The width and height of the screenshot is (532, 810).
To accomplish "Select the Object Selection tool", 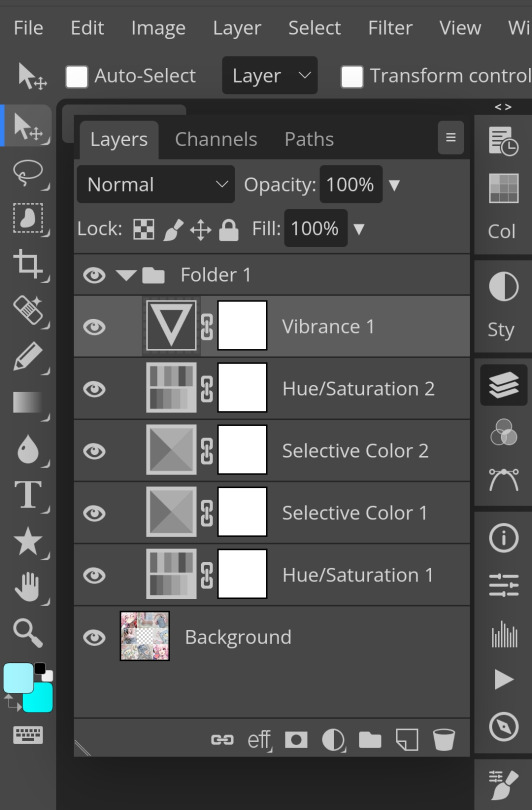I will tap(28, 218).
